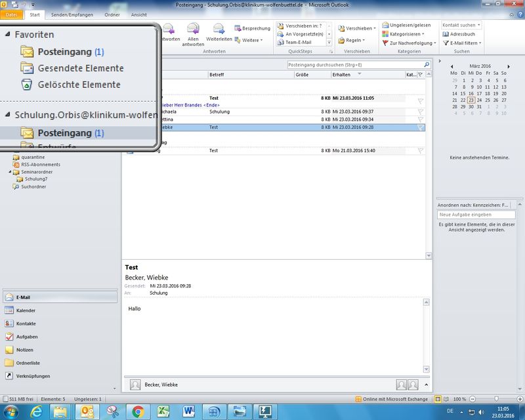The height and width of the screenshot is (420, 525).
Task: Open Kontakte in the navigation pane
Action: (x=26, y=324)
